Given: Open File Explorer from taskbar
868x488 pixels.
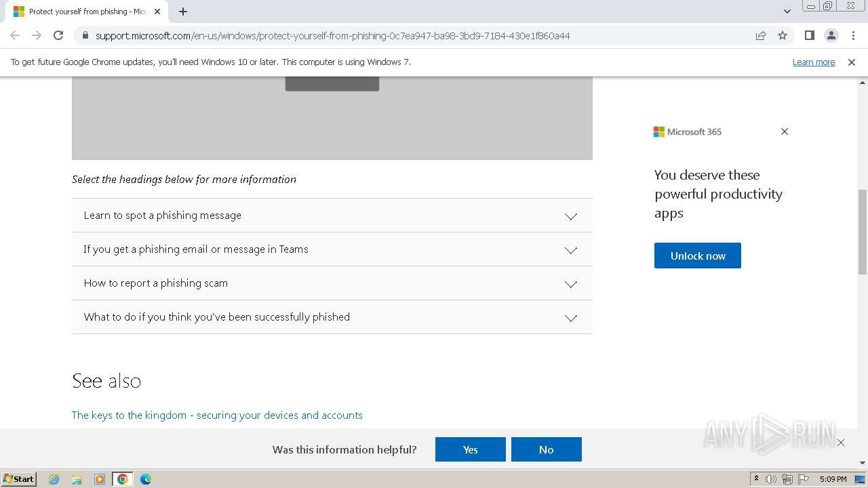Looking at the screenshot, I should pos(77,479).
